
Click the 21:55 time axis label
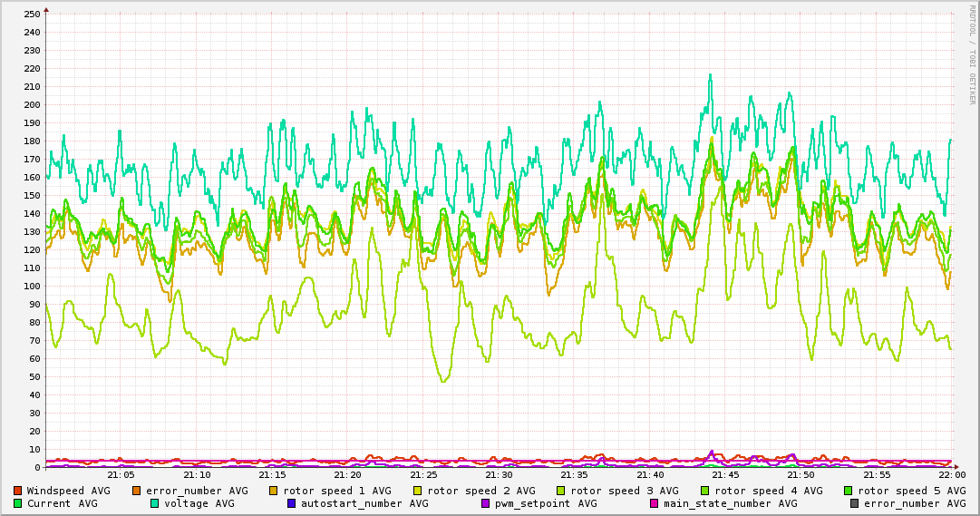(877, 475)
